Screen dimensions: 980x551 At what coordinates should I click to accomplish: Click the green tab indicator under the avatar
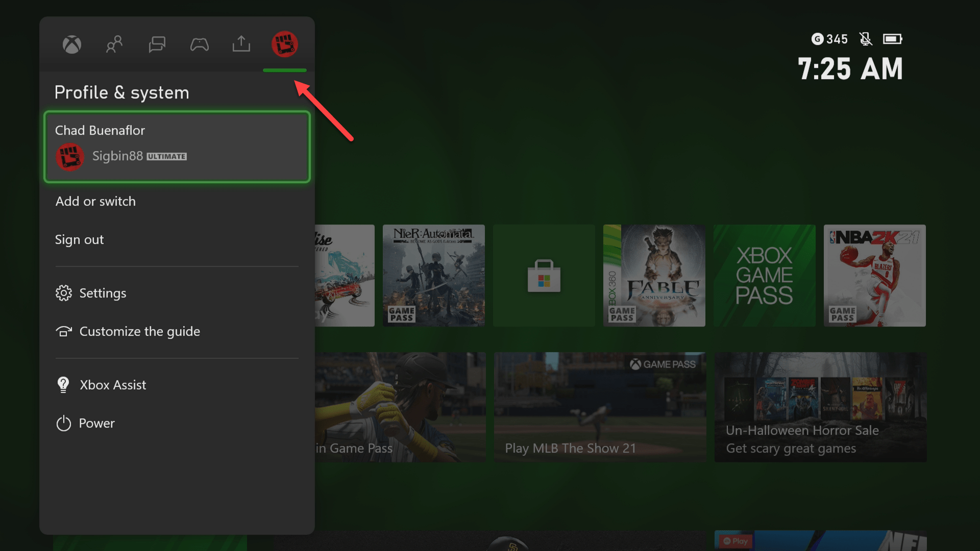tap(285, 70)
